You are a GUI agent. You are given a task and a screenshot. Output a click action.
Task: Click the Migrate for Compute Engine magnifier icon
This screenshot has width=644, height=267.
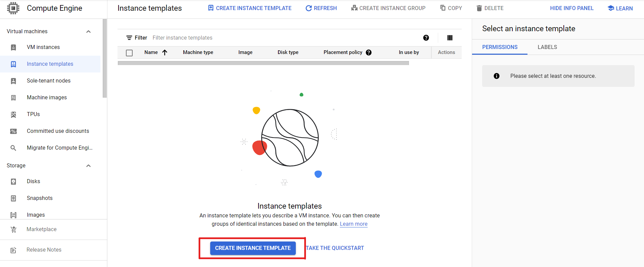[13, 148]
